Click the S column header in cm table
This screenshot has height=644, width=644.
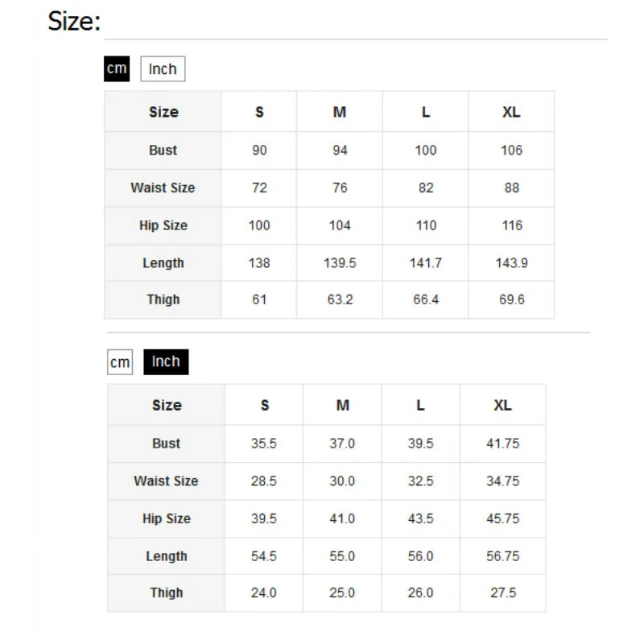(x=259, y=112)
